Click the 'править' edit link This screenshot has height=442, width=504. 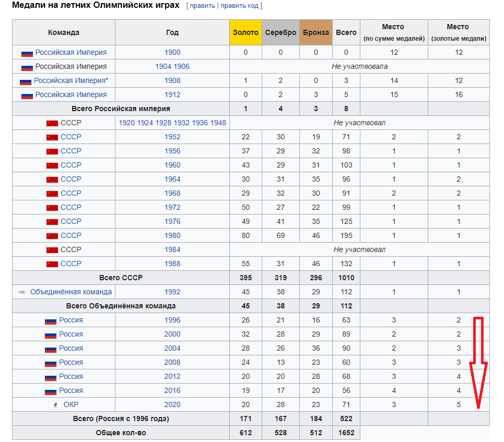(x=202, y=6)
